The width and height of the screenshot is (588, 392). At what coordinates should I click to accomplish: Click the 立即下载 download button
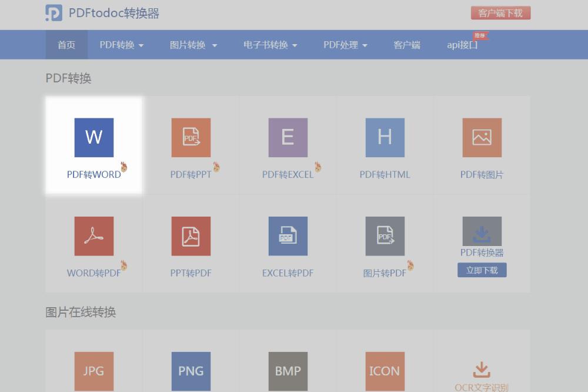(x=482, y=270)
